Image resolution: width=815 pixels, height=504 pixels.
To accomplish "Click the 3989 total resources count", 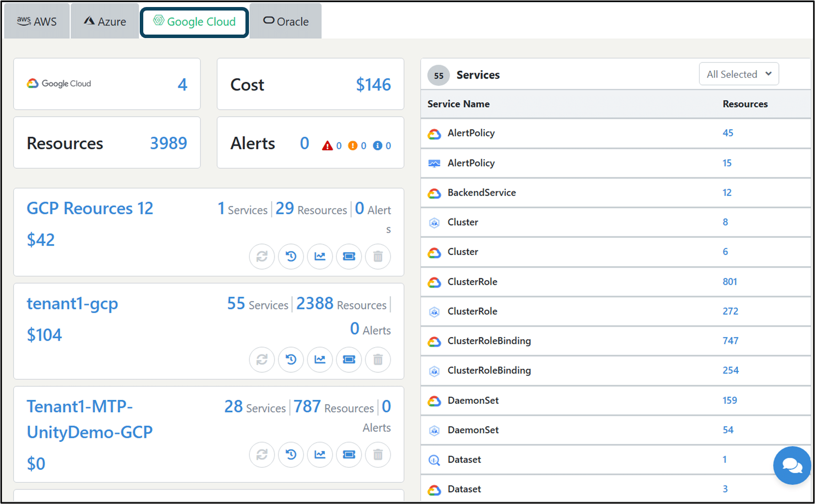I will coord(169,143).
